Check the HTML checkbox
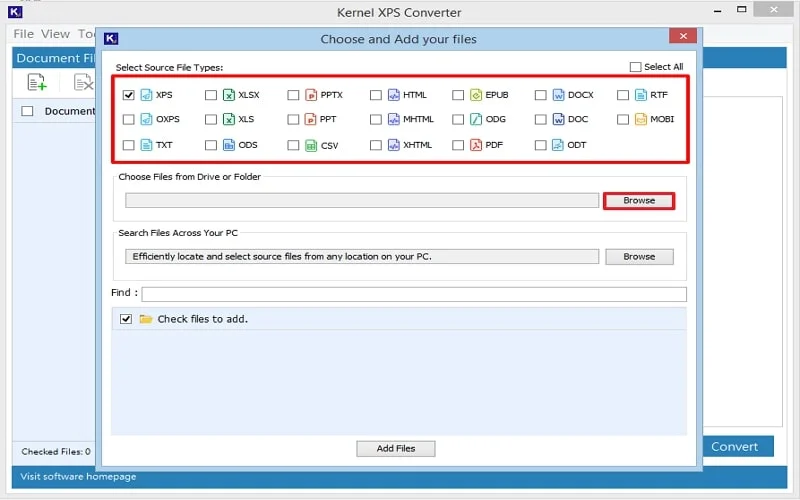 coord(376,95)
